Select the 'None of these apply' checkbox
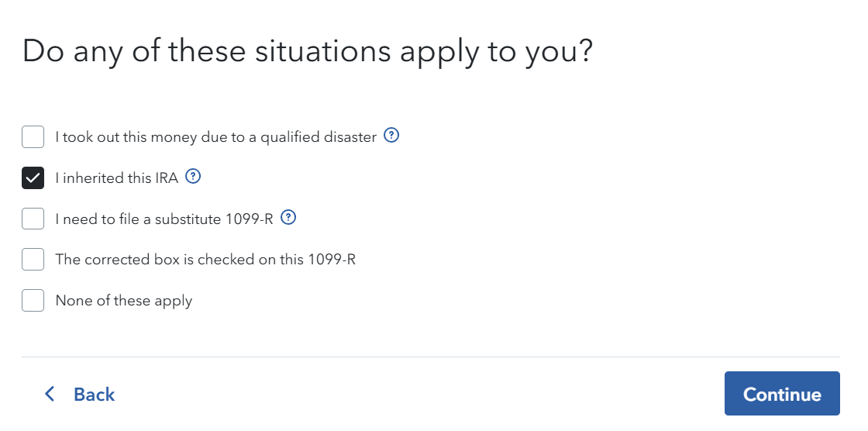Screen dimensions: 868x431 [x=33, y=300]
